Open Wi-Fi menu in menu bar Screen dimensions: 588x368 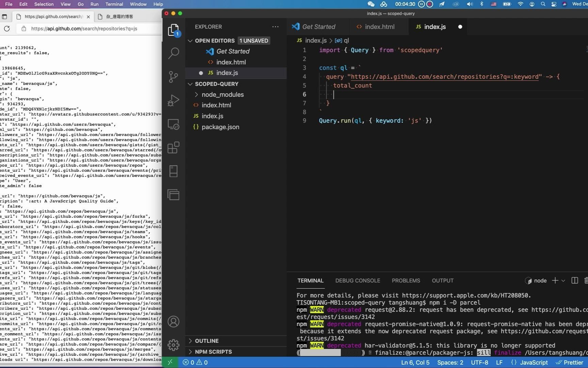pyautogui.click(x=520, y=4)
